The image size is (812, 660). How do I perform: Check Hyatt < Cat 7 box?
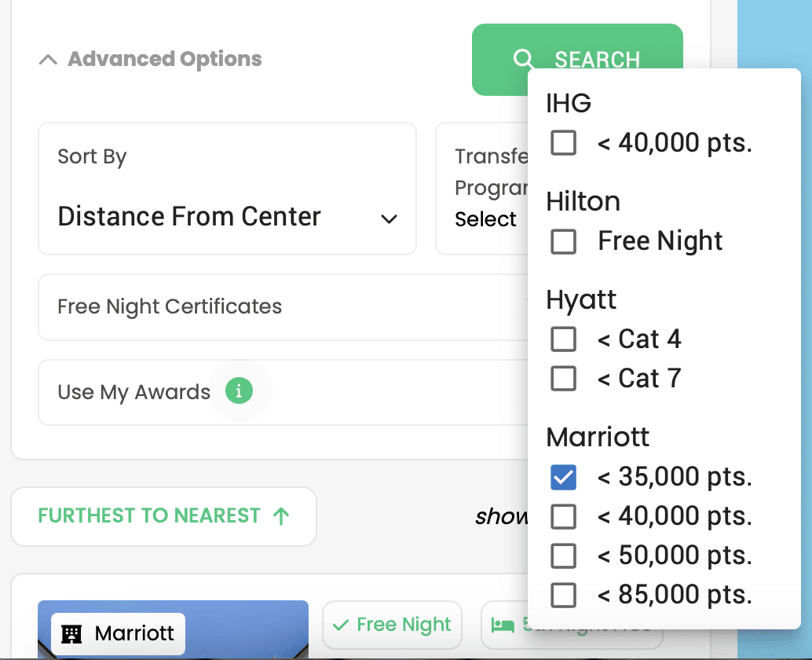[563, 378]
